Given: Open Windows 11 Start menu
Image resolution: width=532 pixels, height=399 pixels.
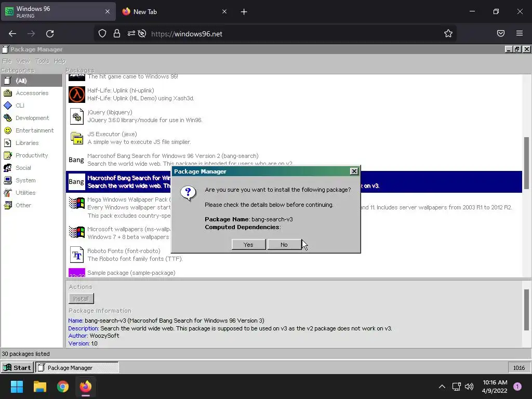Looking at the screenshot, I should [x=17, y=387].
